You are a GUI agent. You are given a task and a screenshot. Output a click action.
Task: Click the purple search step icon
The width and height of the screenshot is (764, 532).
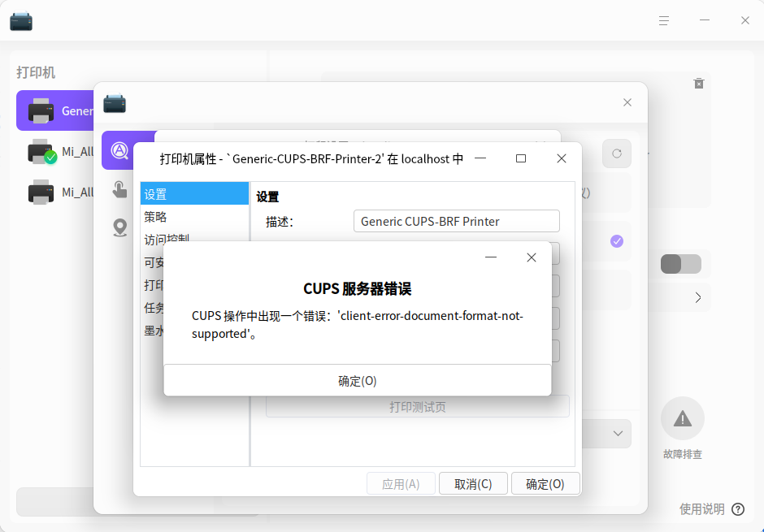(x=119, y=150)
